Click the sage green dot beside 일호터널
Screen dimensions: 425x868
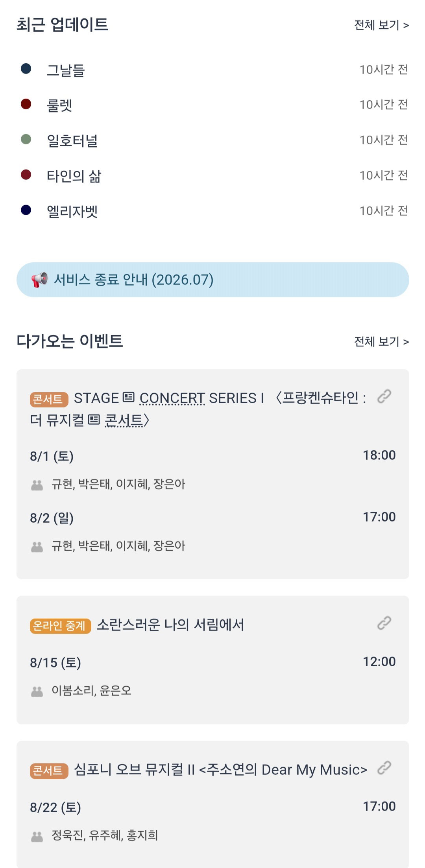[x=26, y=139]
